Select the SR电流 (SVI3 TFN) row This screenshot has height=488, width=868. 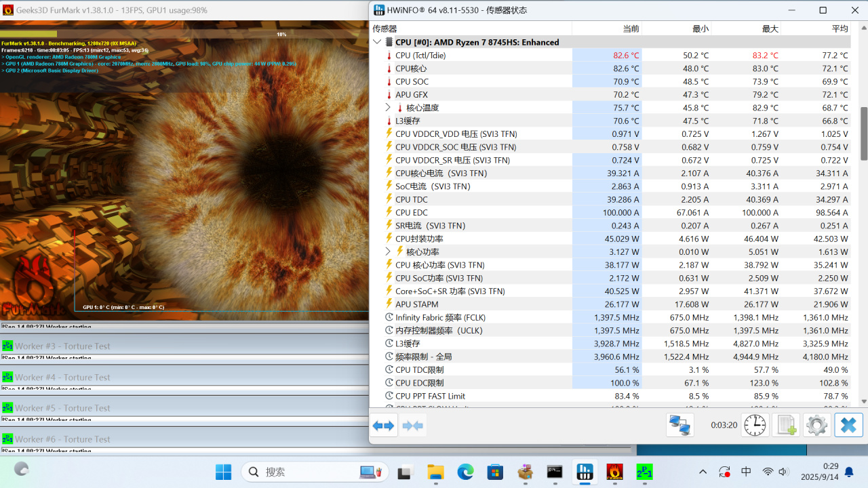coord(610,226)
